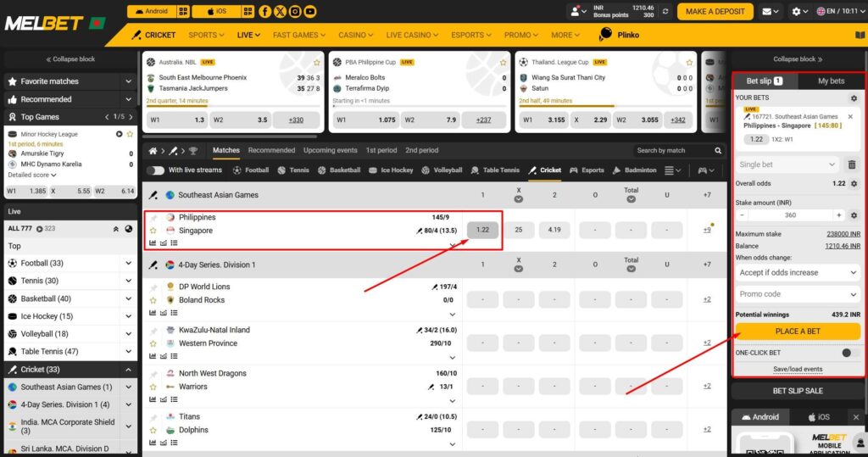868x457 pixels.
Task: Toggle With live streams switch
Action: tap(156, 170)
